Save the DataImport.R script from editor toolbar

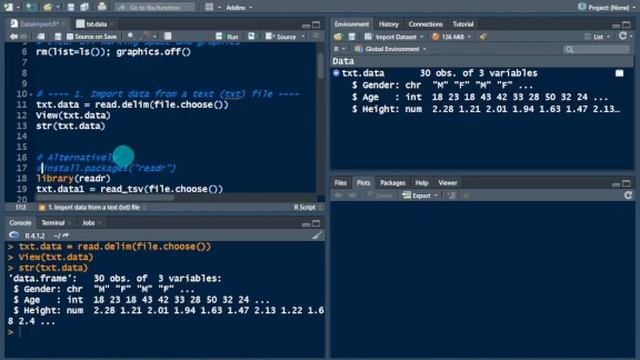pos(58,36)
